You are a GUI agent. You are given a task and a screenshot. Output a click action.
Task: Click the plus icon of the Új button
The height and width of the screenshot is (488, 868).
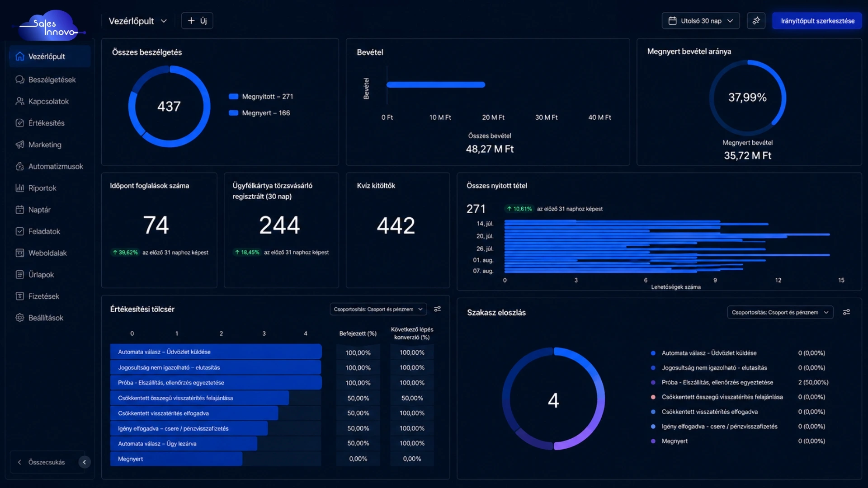191,21
